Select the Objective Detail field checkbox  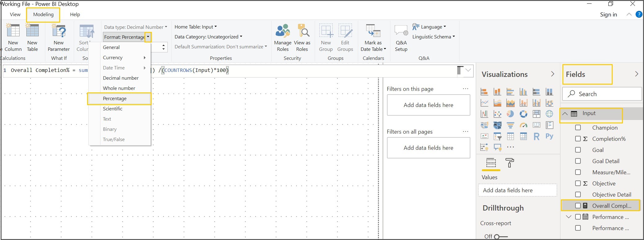(x=578, y=194)
